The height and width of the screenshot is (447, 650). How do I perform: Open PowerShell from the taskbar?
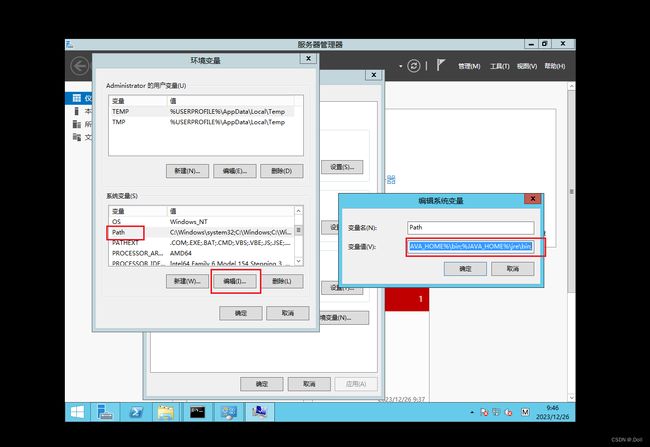coord(136,412)
